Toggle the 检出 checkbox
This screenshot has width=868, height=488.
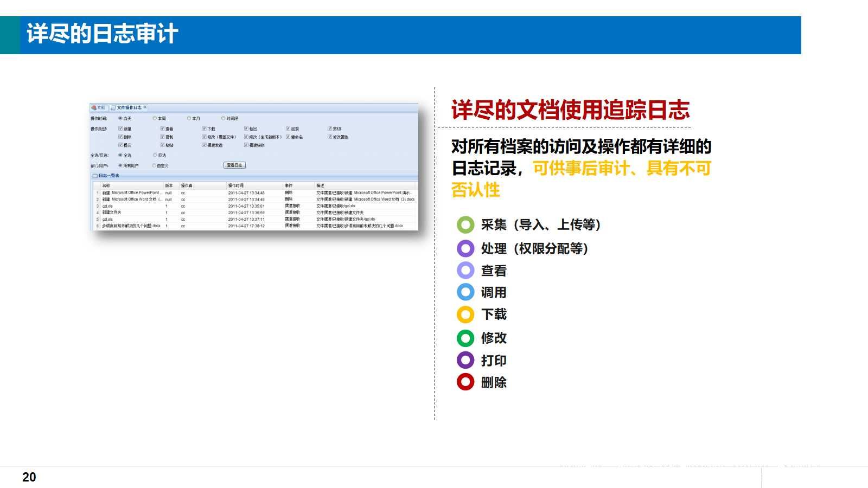click(246, 129)
